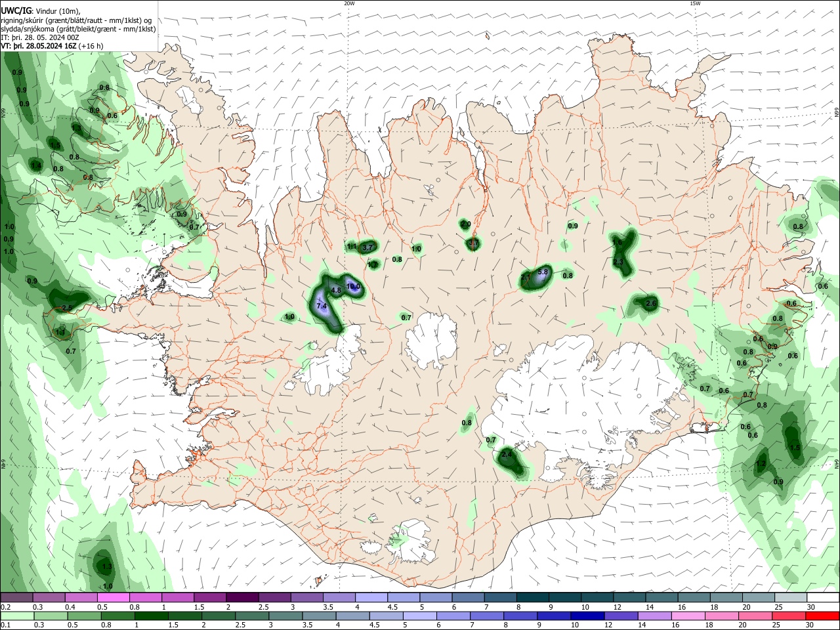Click the bright magenta 0.5–0.8 swatch in upper legend

[x=113, y=598]
